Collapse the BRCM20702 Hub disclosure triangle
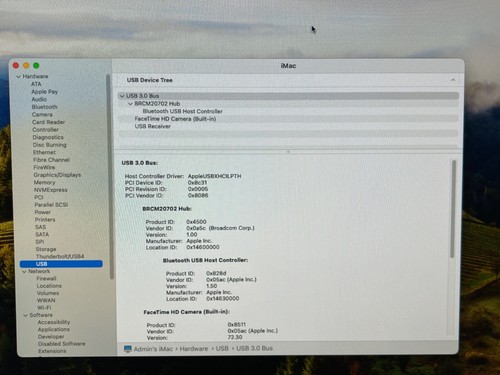 [x=130, y=104]
